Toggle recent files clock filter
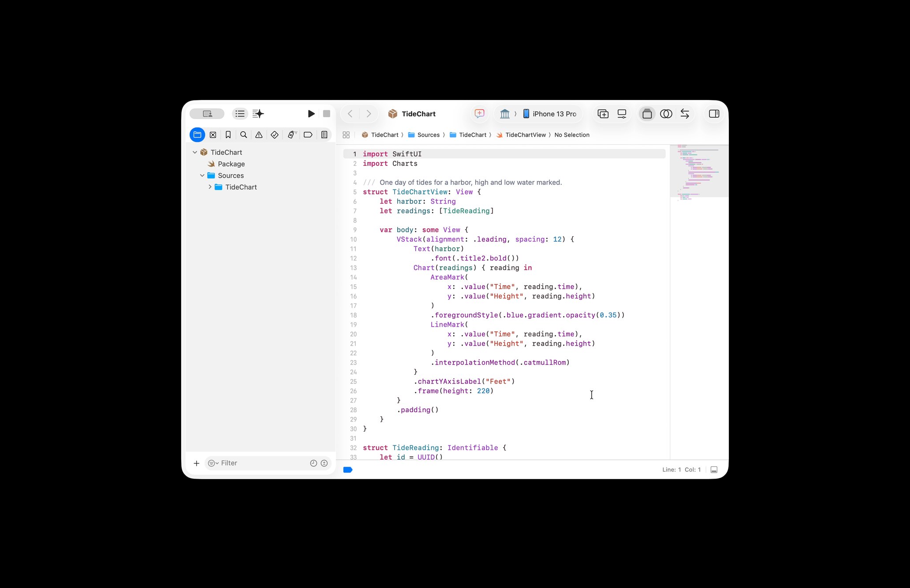This screenshot has width=910, height=588. [x=313, y=463]
